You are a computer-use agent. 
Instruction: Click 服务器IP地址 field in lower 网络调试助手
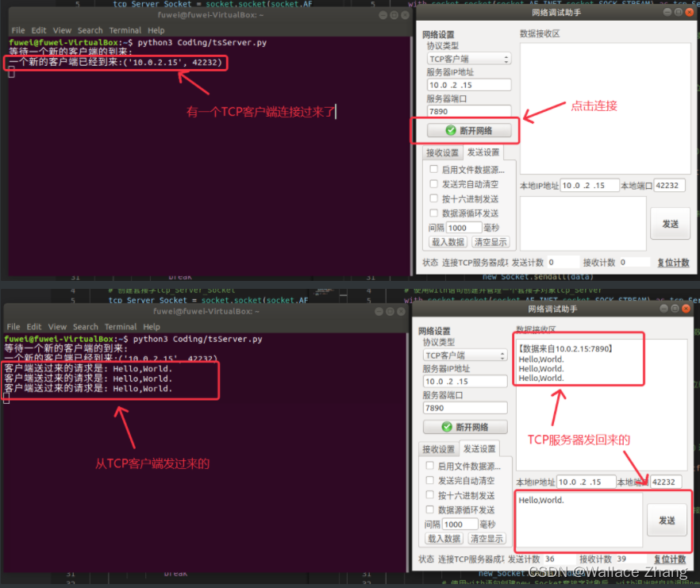click(x=465, y=381)
